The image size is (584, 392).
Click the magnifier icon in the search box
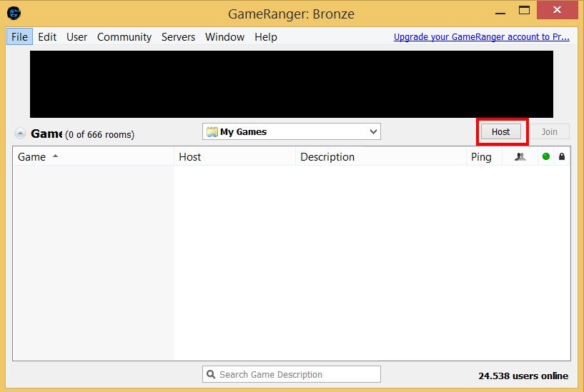(211, 374)
